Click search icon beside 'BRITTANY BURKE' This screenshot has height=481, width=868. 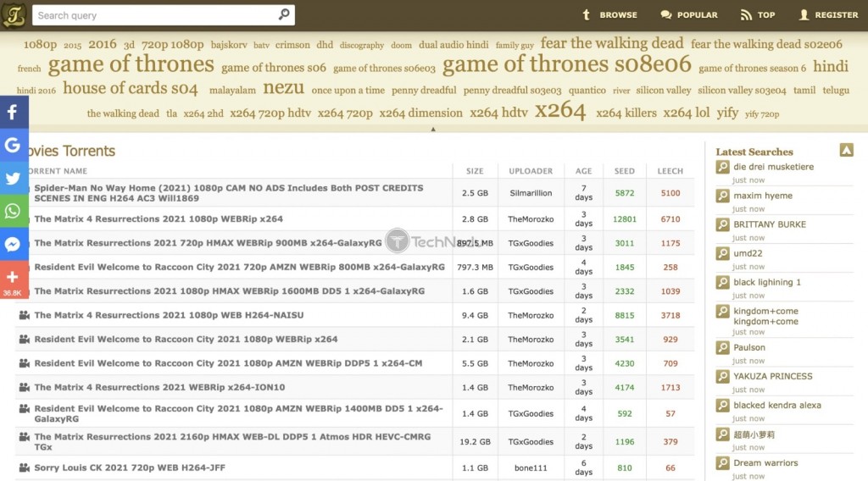point(722,224)
